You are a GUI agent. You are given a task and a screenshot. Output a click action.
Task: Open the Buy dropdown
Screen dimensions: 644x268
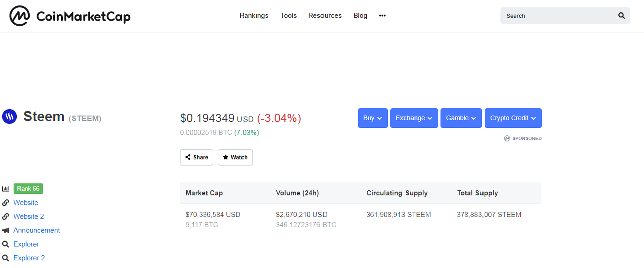tap(373, 118)
